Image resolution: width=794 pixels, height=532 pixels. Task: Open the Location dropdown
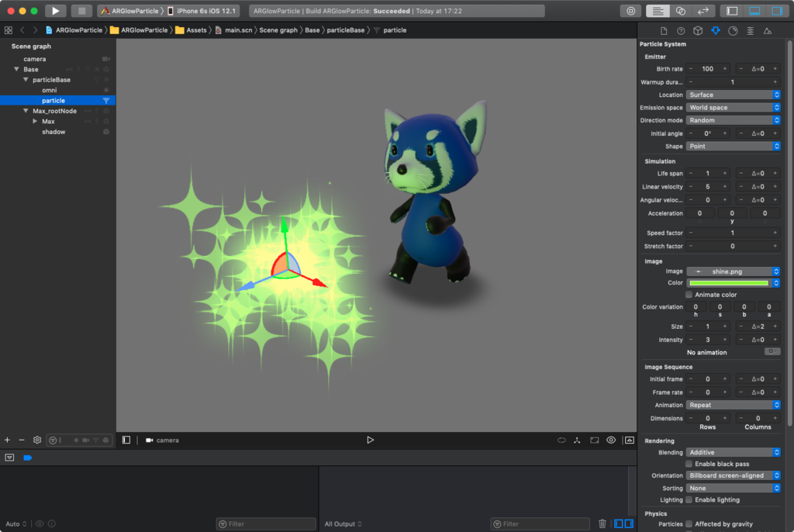point(733,95)
